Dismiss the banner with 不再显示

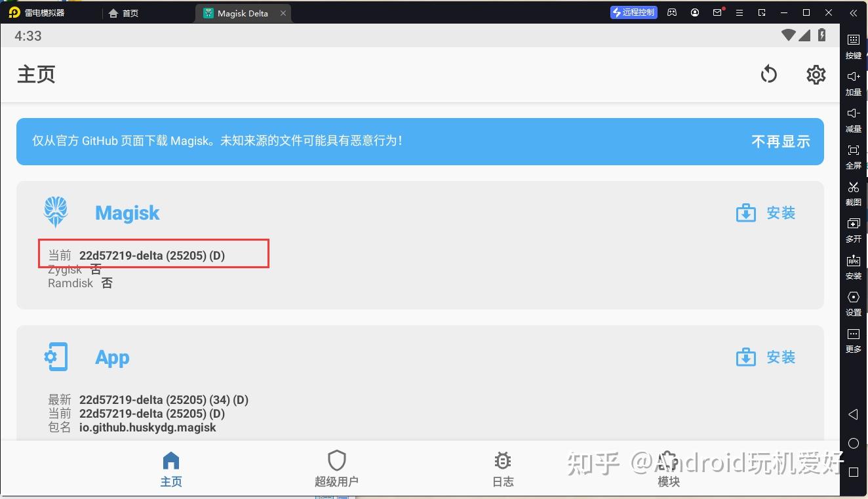[x=781, y=141]
